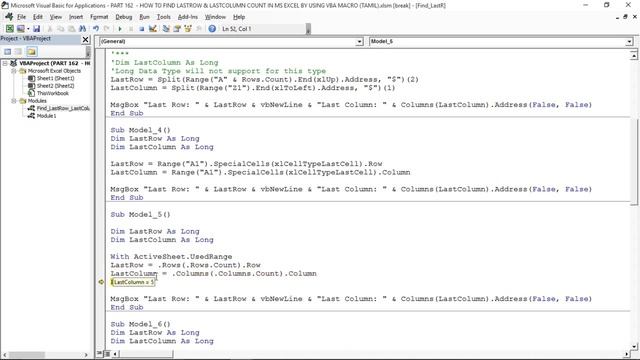The height and width of the screenshot is (360, 640).
Task: Open Visual Basic Help question mark icon
Action: (x=212, y=29)
